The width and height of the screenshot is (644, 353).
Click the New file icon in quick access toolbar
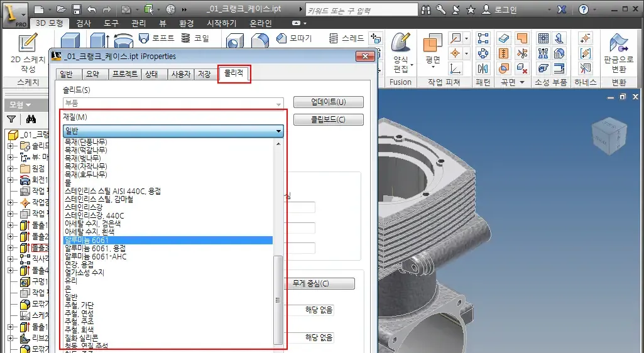coord(39,9)
